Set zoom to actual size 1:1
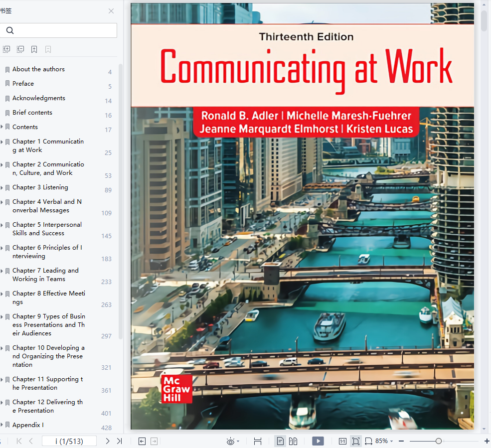Viewport: 491px width, 448px height. (342, 441)
